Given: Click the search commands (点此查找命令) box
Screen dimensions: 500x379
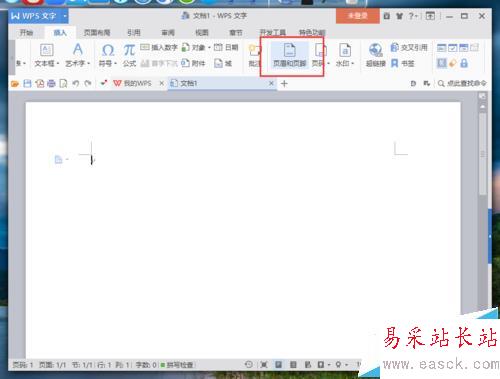Looking at the screenshot, I should (x=462, y=83).
